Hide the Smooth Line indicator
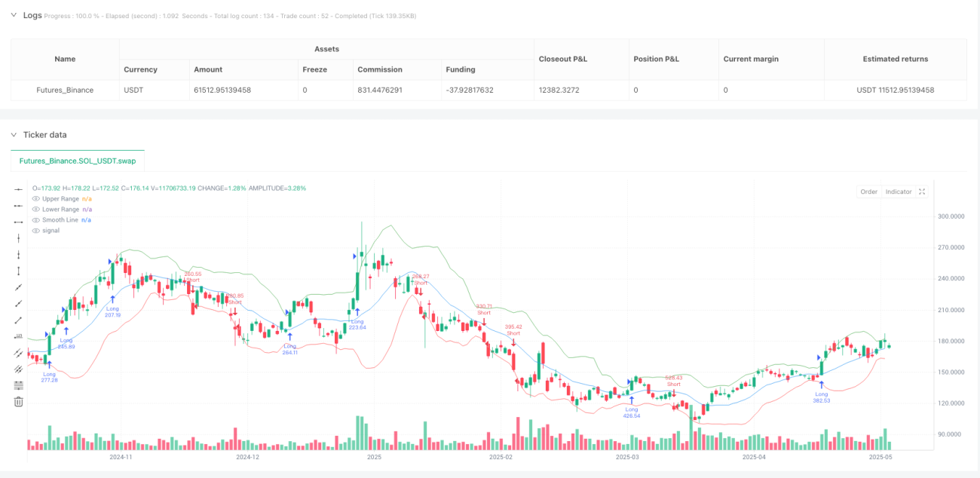 pyautogui.click(x=35, y=219)
